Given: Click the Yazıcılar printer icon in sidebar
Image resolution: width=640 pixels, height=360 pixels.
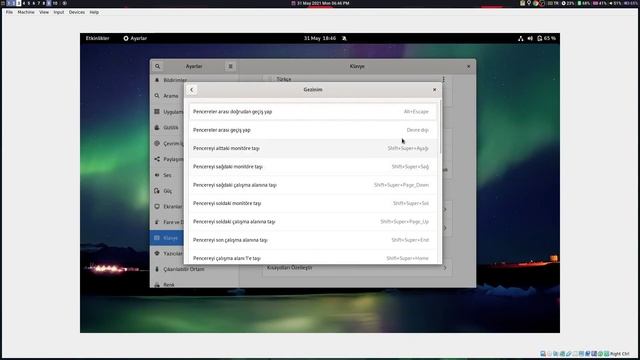Looking at the screenshot, I should click(157, 253).
